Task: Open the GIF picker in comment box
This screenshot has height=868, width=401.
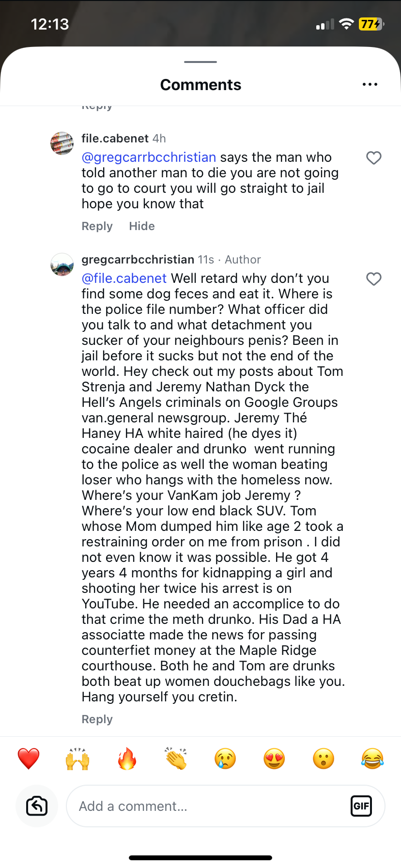Action: click(x=361, y=806)
